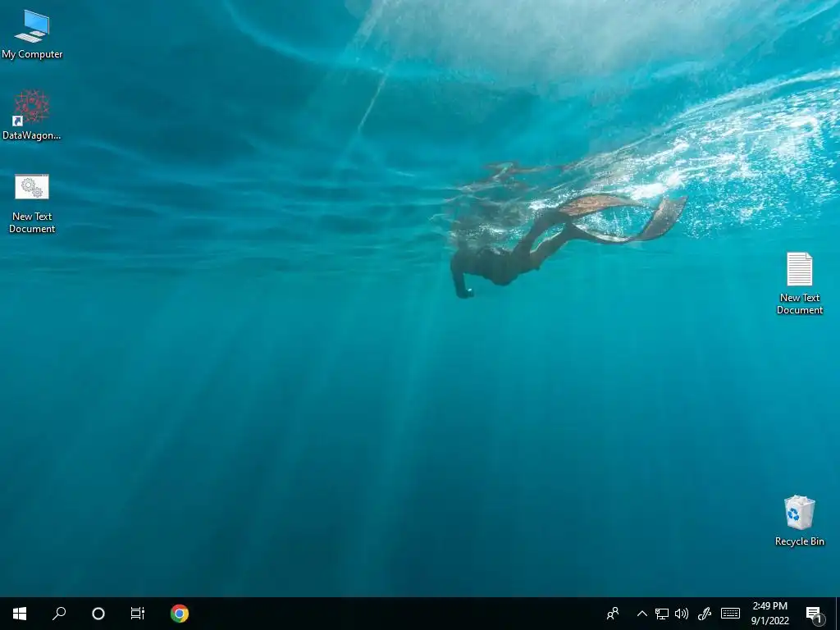
Task: Open network status tray icon
Action: 662,614
